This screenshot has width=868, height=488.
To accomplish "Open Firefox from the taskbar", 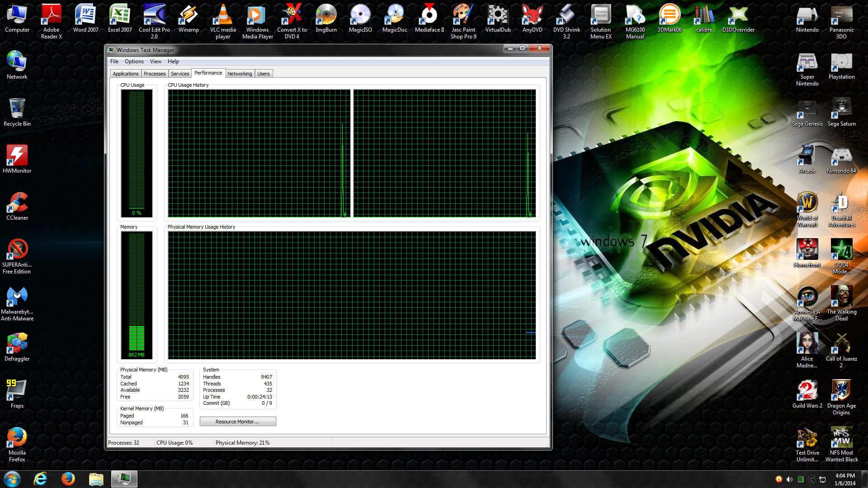I will (x=68, y=479).
